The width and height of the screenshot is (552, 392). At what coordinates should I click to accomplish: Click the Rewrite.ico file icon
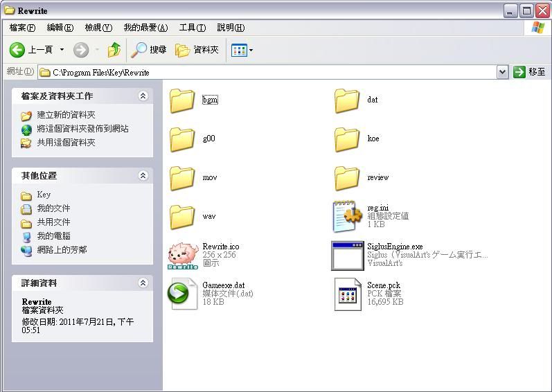[x=183, y=255]
